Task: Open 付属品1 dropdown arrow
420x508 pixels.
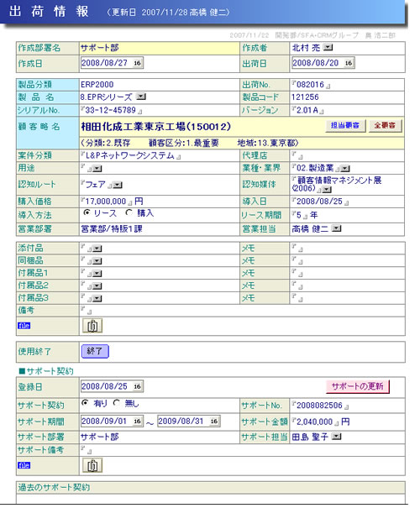Action: click(x=97, y=274)
